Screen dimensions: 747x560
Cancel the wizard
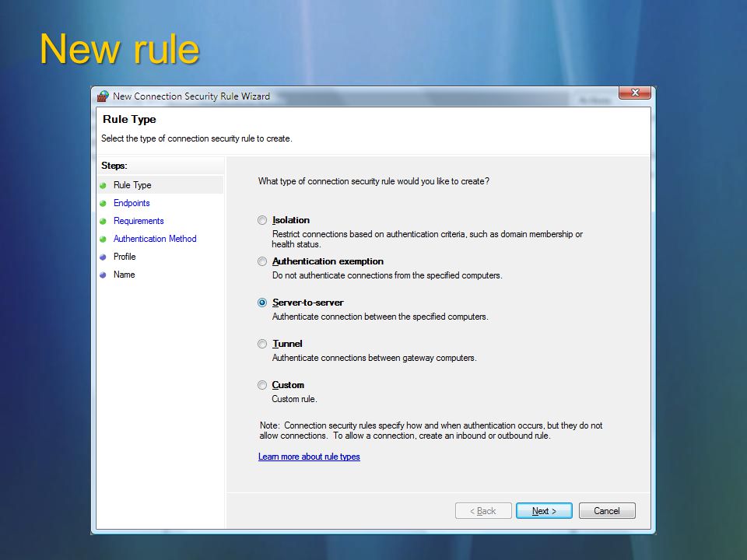[x=607, y=511]
